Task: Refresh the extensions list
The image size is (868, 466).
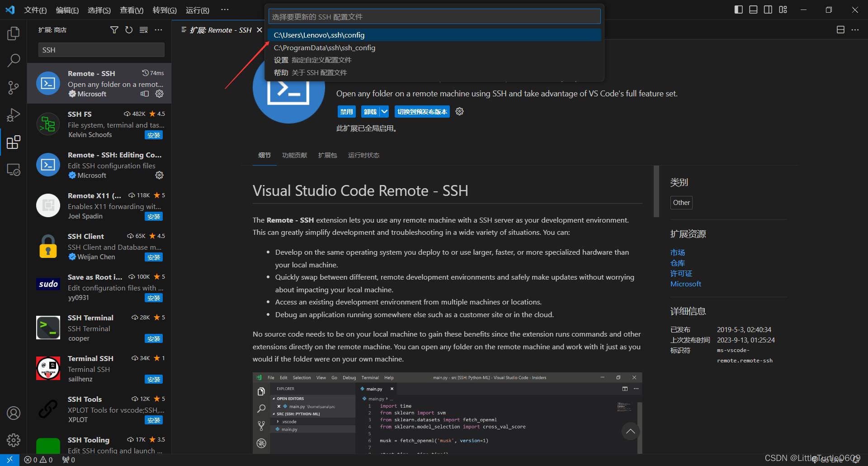Action: pyautogui.click(x=129, y=30)
